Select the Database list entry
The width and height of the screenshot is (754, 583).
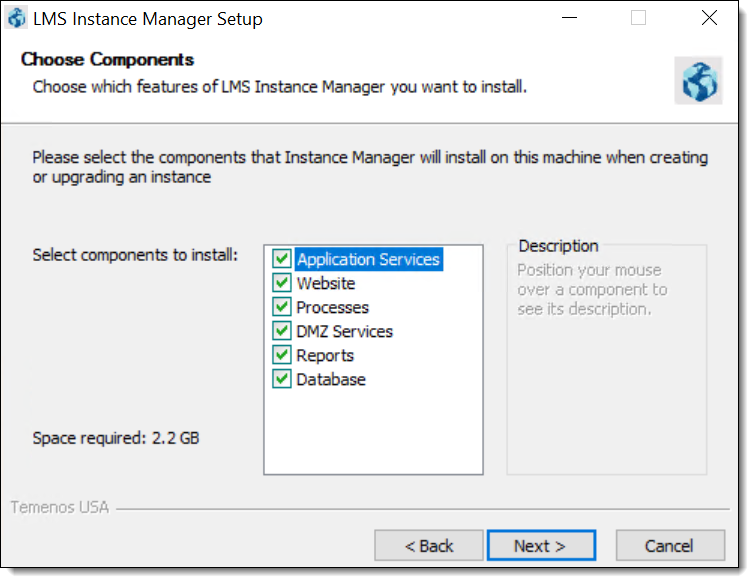pyautogui.click(x=331, y=380)
